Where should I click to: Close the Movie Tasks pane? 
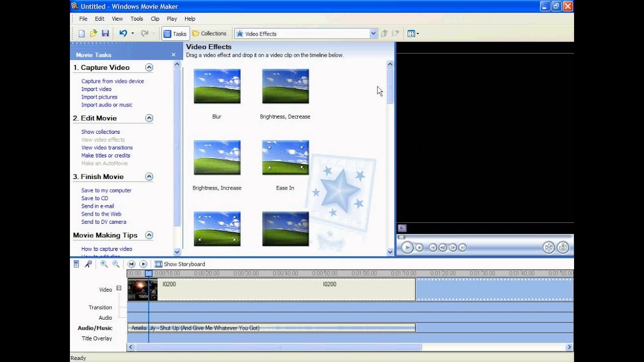tap(174, 55)
